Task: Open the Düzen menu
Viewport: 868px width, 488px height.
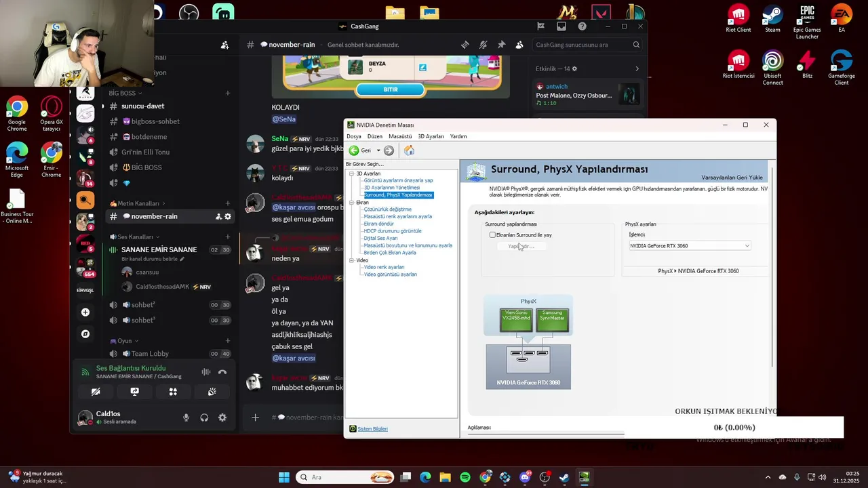Action: (x=375, y=136)
